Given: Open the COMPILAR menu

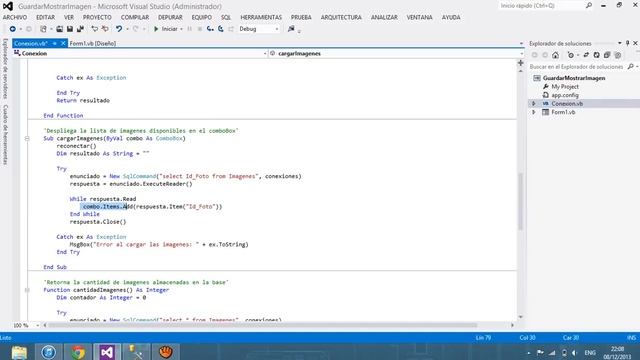Looking at the screenshot, I should 135,17.
